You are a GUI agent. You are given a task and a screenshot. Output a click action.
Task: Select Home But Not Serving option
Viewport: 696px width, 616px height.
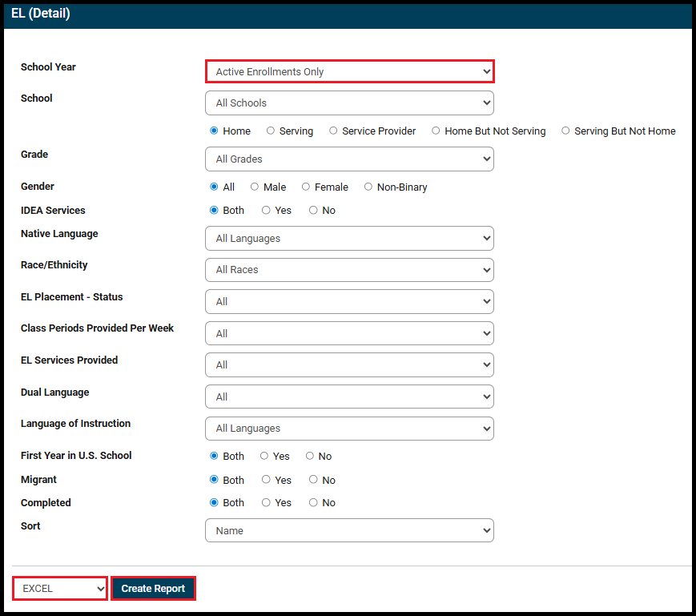coord(436,131)
